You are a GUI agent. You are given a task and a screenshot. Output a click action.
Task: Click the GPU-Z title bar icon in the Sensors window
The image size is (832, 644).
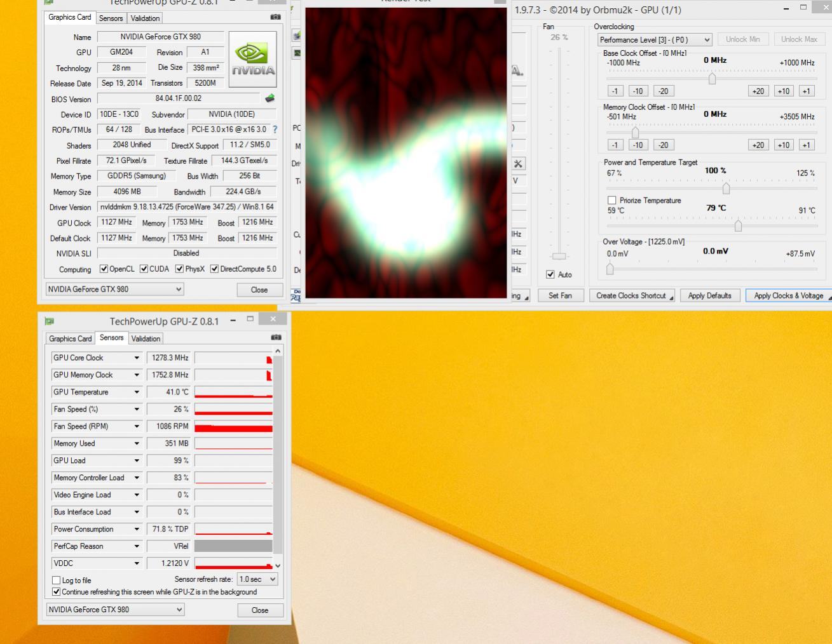[x=50, y=321]
